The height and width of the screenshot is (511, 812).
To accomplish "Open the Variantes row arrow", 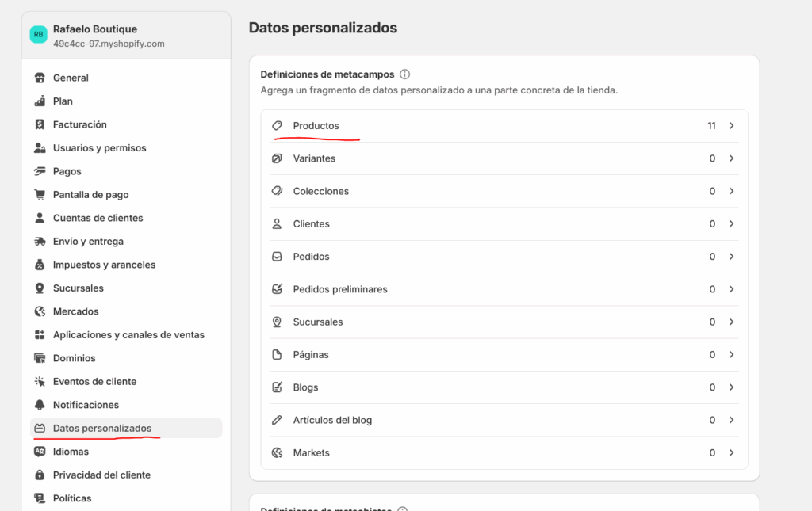I will [x=731, y=158].
